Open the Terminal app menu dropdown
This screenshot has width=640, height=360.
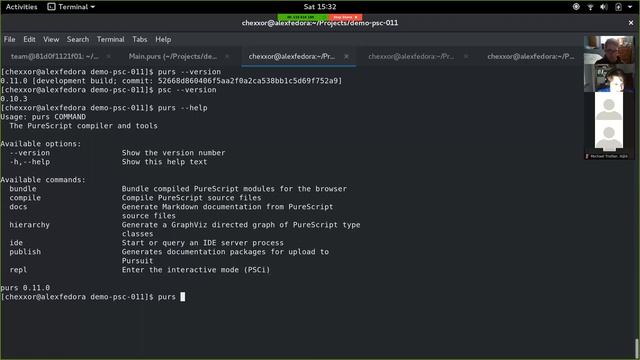(x=71, y=7)
